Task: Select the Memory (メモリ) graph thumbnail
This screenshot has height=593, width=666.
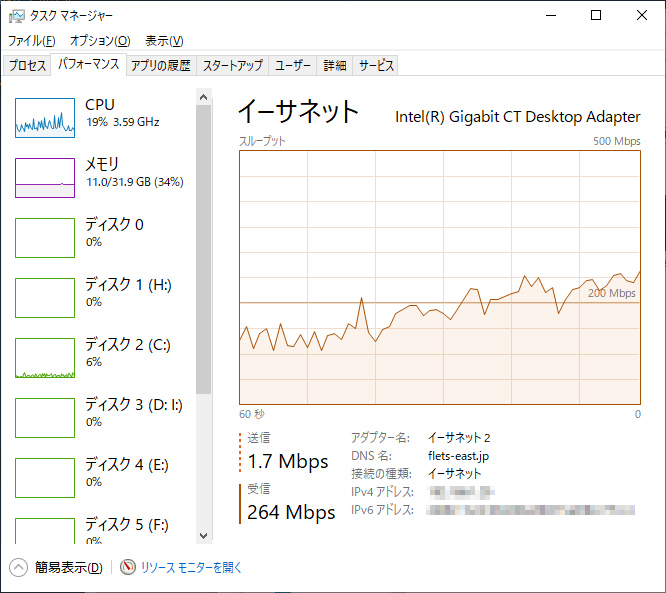Action: pyautogui.click(x=45, y=178)
